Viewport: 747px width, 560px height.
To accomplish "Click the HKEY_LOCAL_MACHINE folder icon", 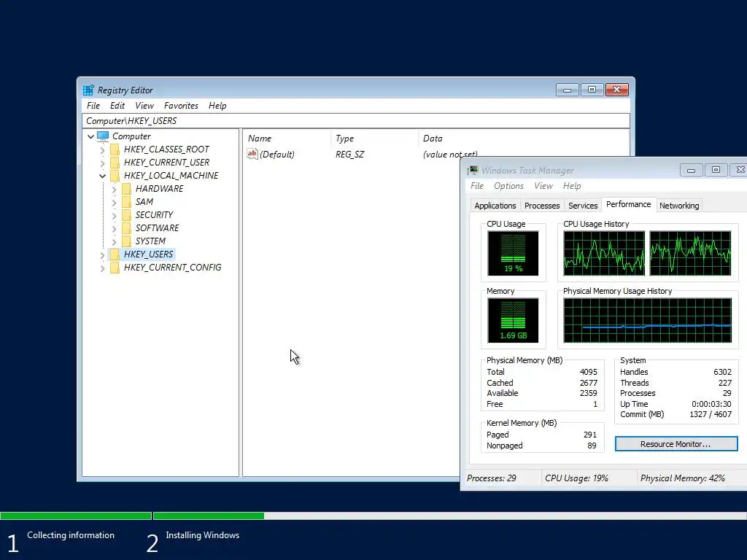I will (x=115, y=176).
